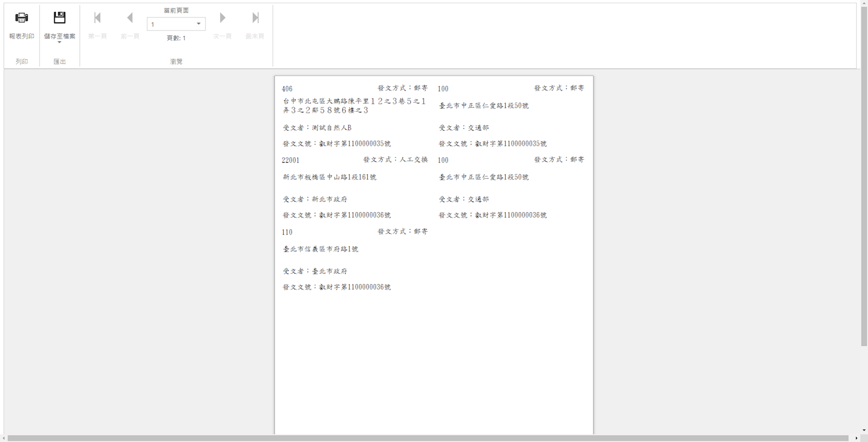Expand the arrow beneath 儲存至檔案
Screen dimensions: 868x442
[x=60, y=42]
